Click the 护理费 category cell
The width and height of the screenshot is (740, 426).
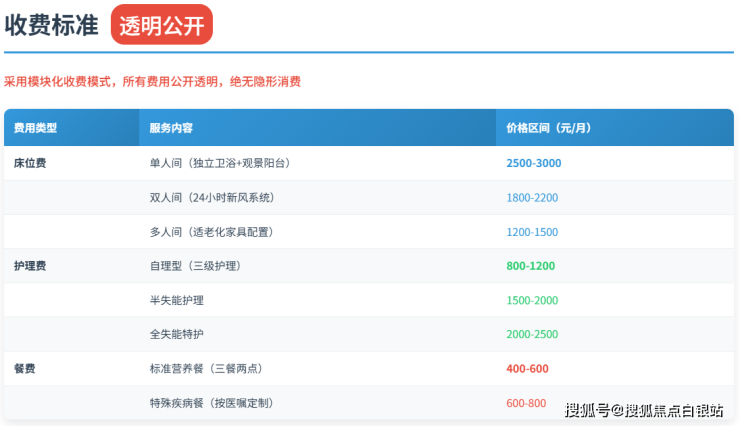(x=30, y=266)
